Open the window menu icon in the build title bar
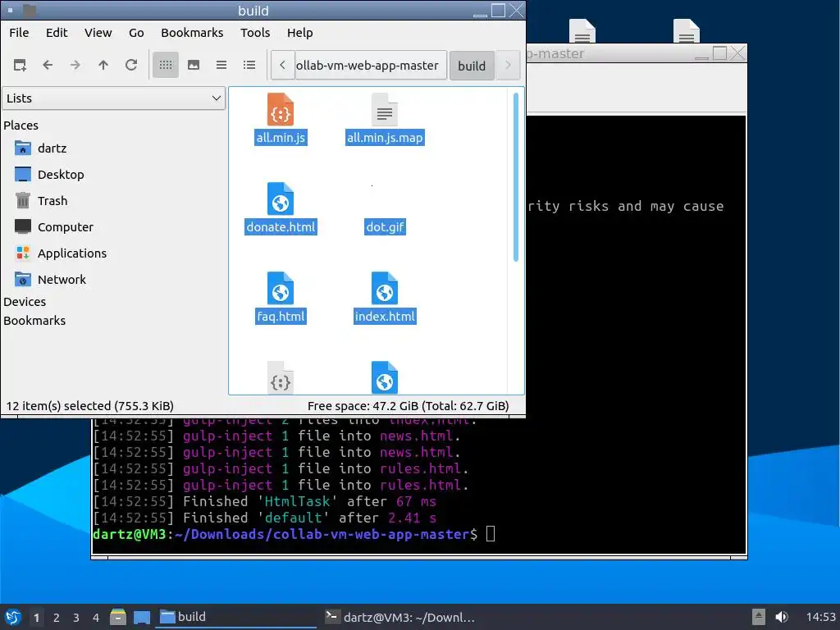This screenshot has height=630, width=840. click(10, 10)
